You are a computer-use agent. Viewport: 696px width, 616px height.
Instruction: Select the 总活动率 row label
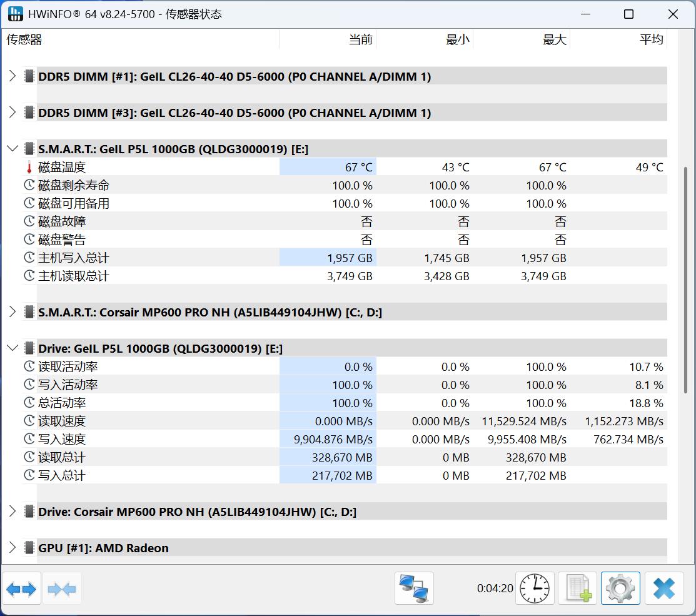62,403
